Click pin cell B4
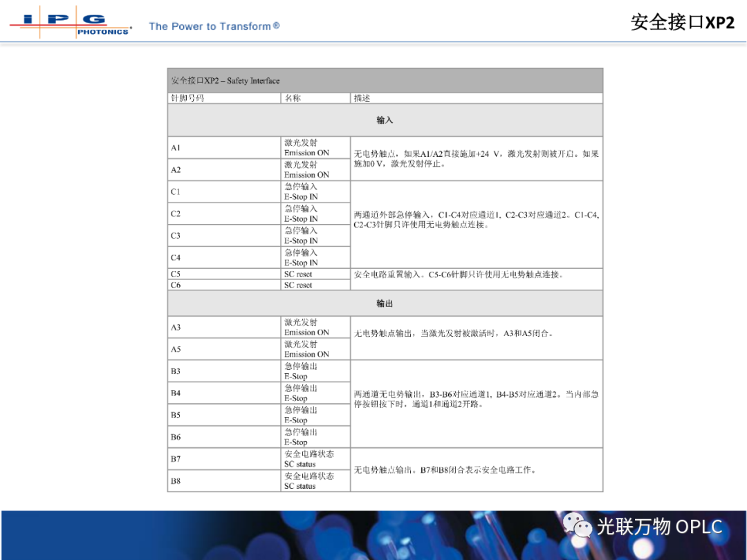 (x=176, y=393)
